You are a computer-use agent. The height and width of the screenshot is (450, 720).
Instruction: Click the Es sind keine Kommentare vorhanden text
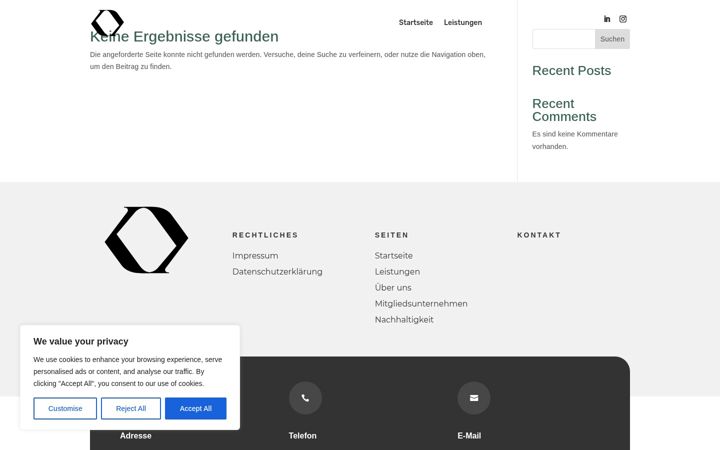tap(575, 140)
